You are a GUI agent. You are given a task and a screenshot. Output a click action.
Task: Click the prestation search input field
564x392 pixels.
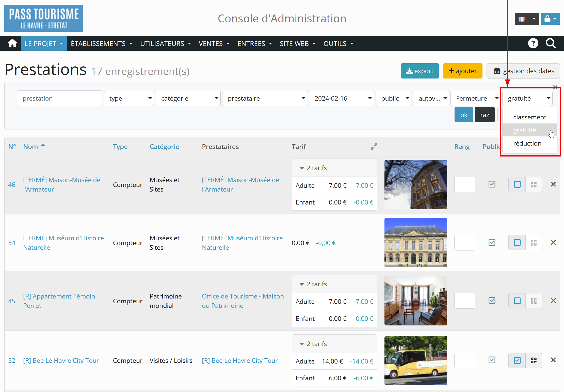click(59, 98)
